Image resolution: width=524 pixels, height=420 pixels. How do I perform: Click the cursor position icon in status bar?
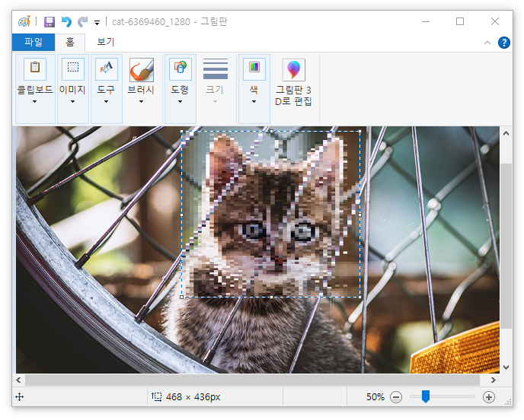[x=20, y=397]
